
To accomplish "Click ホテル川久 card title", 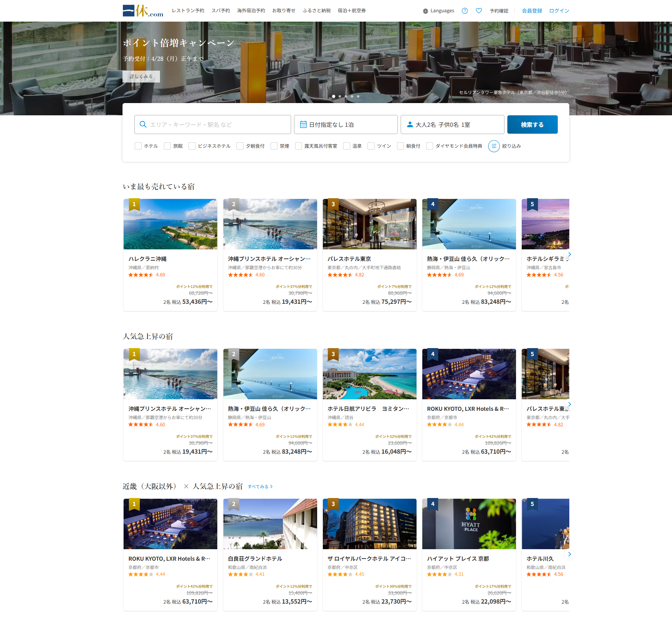I will tap(540, 559).
